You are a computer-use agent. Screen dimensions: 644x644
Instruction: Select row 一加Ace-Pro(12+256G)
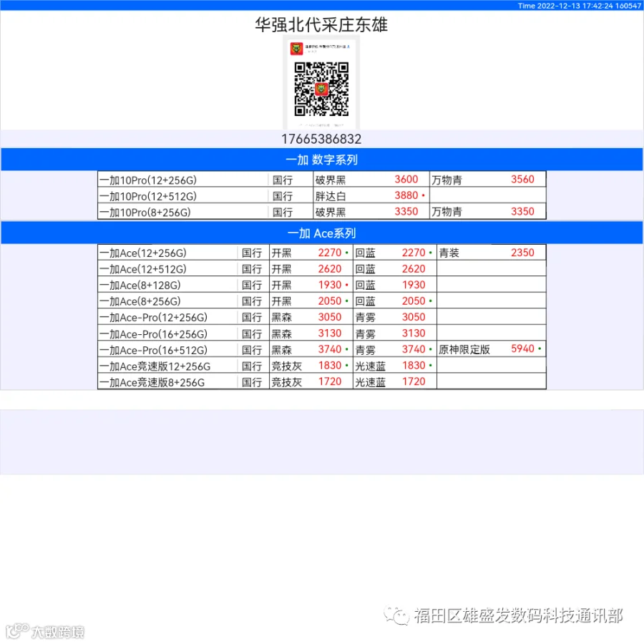point(321,317)
